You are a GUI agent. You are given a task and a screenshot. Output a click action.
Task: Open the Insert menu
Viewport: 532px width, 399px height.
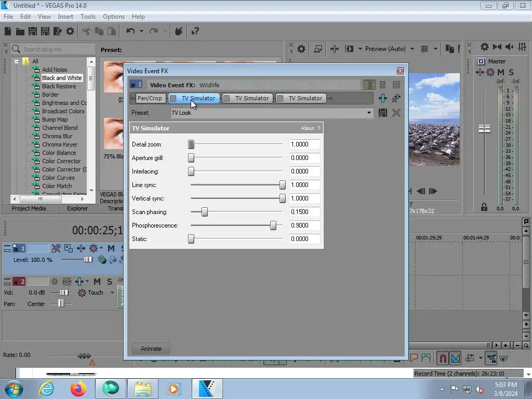65,17
